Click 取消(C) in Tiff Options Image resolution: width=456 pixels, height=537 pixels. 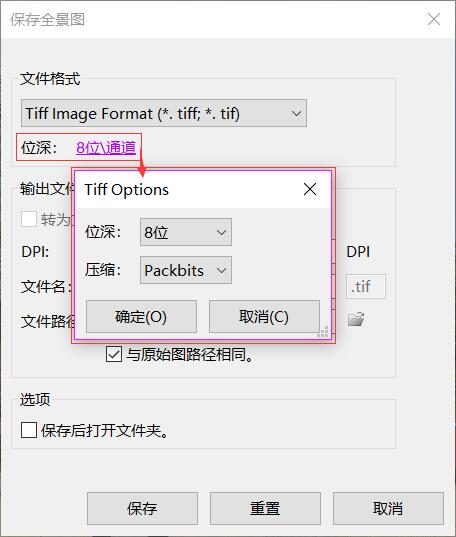(x=264, y=316)
